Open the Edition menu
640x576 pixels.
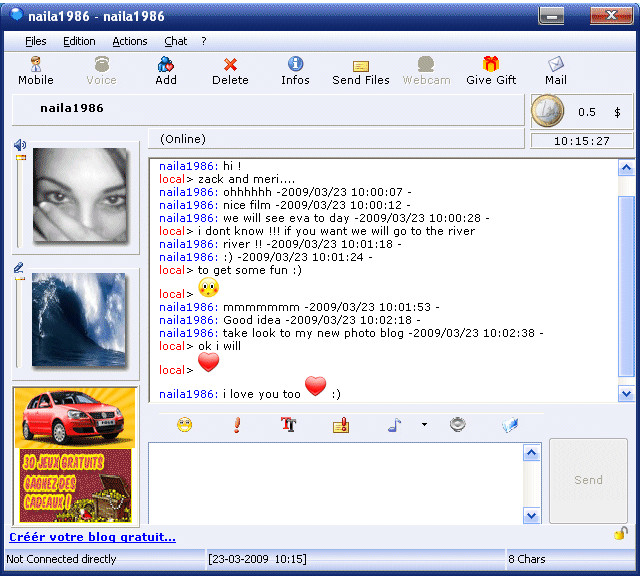coord(79,41)
